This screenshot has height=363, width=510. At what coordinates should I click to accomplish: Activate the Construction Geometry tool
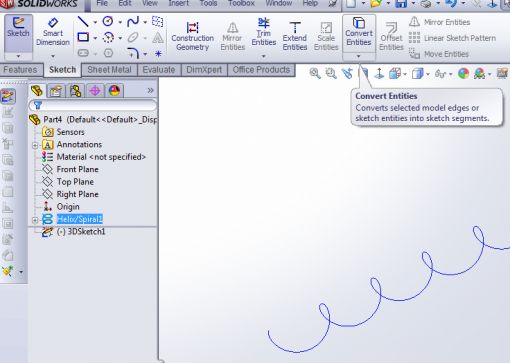click(x=192, y=36)
